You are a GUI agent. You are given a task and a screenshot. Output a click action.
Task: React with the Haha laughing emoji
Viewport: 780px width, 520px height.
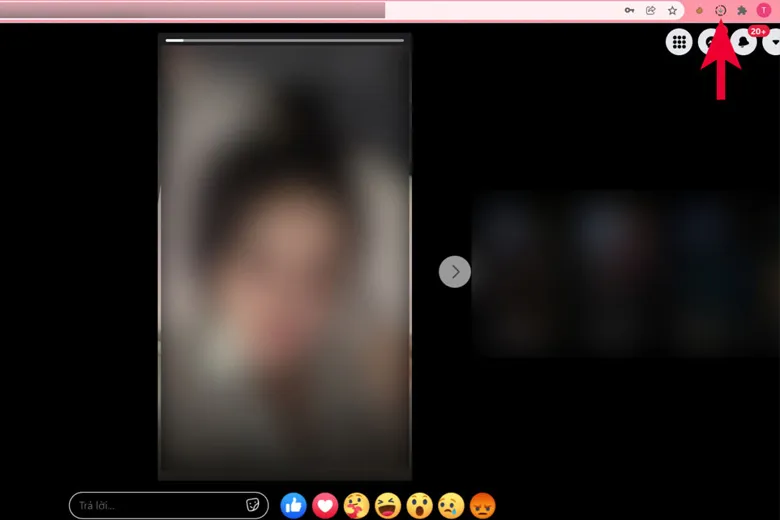point(388,506)
